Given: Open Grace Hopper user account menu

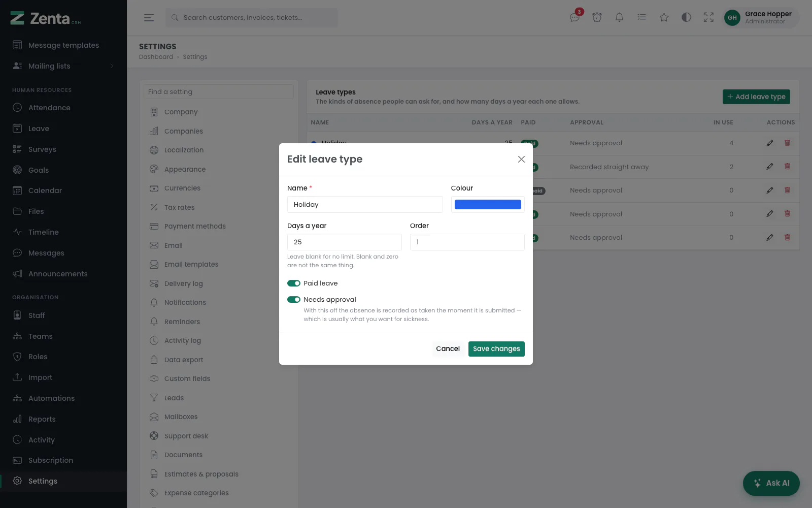Looking at the screenshot, I should coord(761,18).
